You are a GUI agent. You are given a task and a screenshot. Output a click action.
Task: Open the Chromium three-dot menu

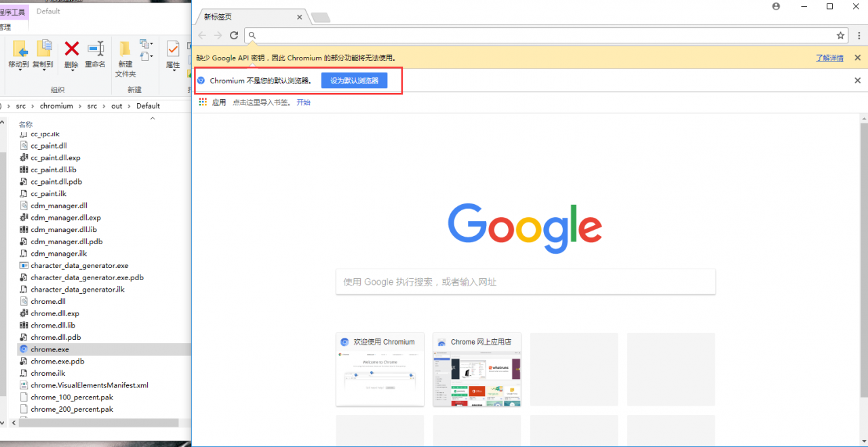click(859, 35)
